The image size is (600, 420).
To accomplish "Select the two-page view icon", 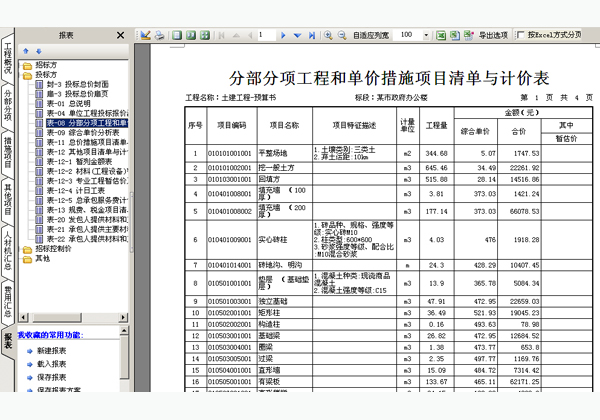I will [x=191, y=35].
